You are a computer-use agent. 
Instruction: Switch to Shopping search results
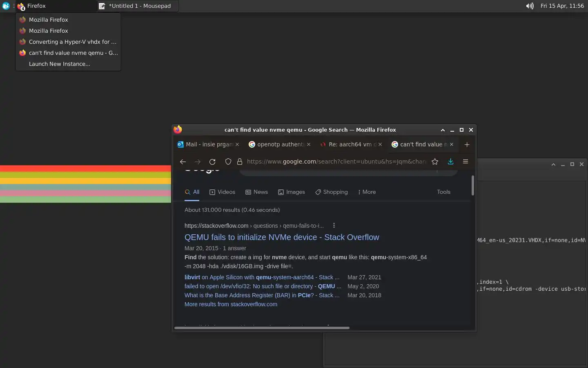click(331, 192)
